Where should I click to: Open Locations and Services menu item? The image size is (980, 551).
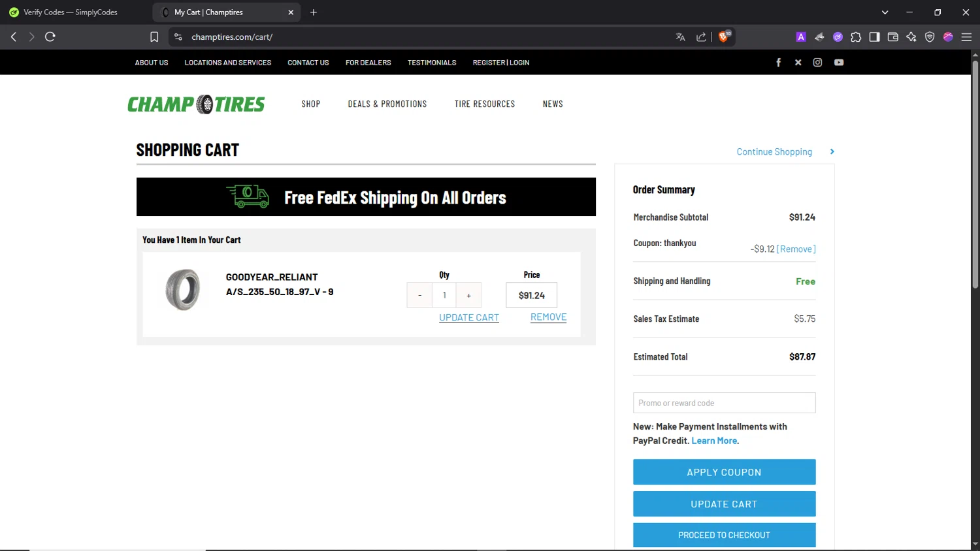[x=228, y=63]
